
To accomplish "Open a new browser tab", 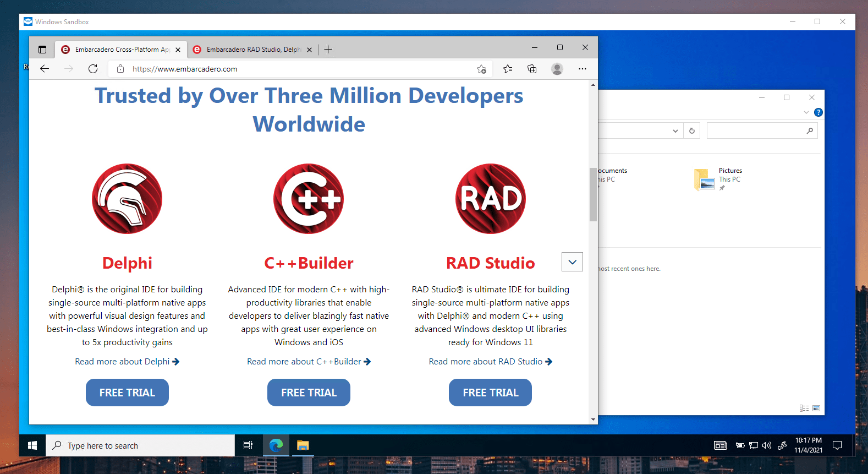I will tap(328, 50).
